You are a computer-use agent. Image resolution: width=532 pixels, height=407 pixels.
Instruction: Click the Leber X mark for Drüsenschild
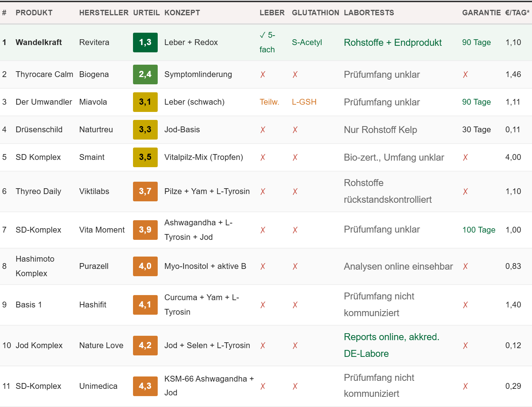click(x=263, y=130)
